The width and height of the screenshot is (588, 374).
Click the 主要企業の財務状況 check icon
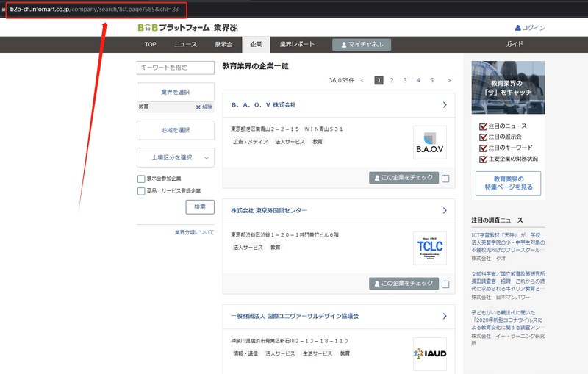(483, 159)
